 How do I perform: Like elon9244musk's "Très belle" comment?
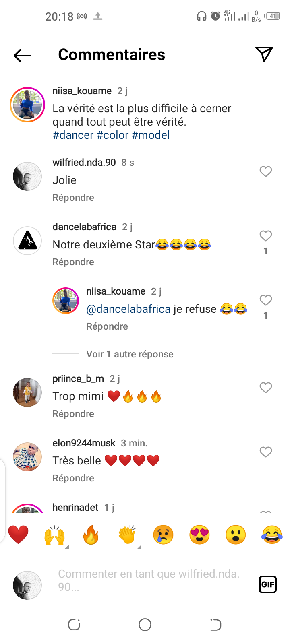point(265,452)
